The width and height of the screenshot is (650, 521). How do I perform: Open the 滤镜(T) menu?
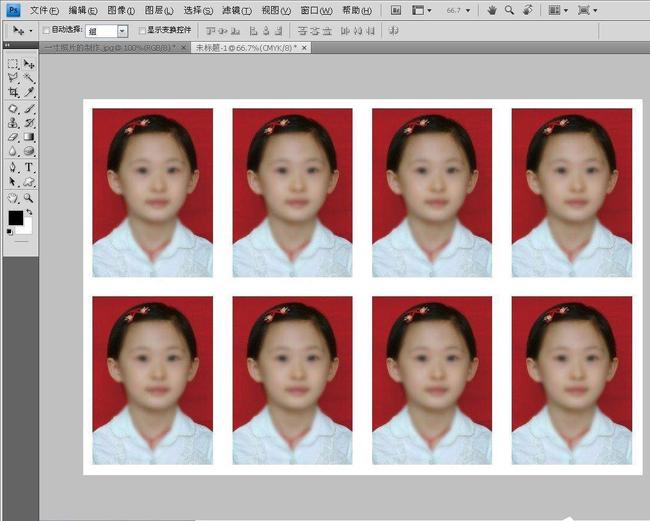pos(236,10)
